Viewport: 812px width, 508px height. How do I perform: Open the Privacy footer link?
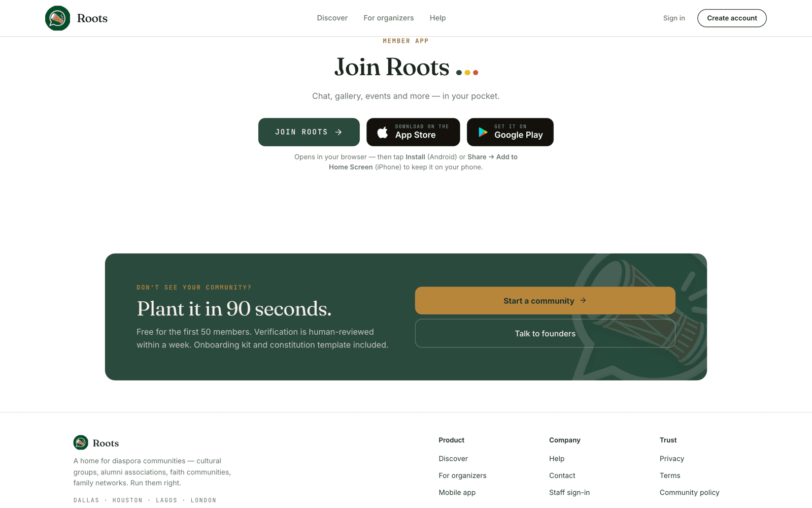tap(672, 459)
